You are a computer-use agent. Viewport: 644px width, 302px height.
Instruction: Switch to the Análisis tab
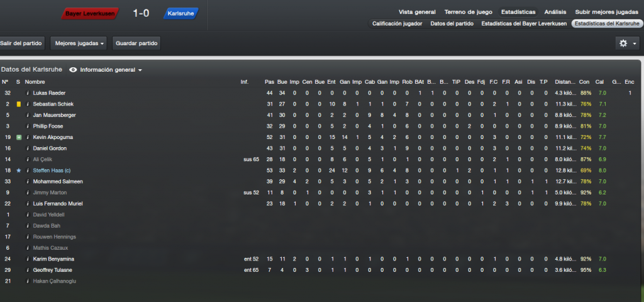tap(555, 12)
